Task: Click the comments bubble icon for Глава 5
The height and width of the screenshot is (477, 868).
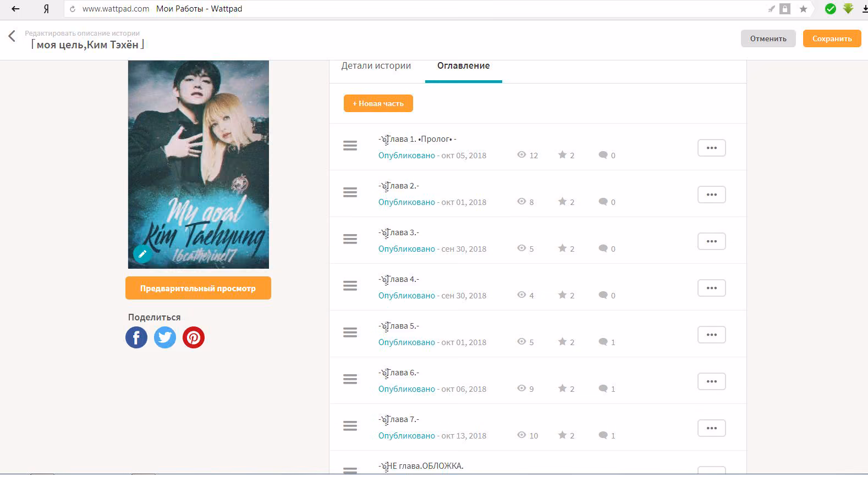Action: tap(603, 342)
